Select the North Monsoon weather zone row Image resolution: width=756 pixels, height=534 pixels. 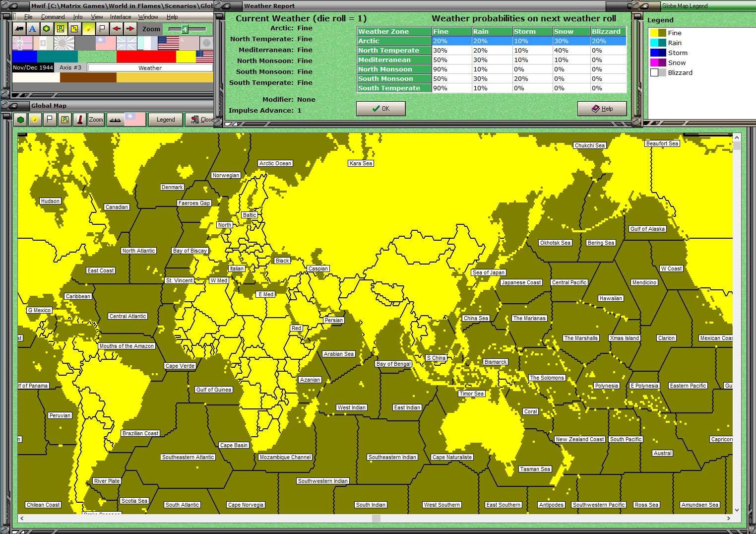tap(492, 69)
